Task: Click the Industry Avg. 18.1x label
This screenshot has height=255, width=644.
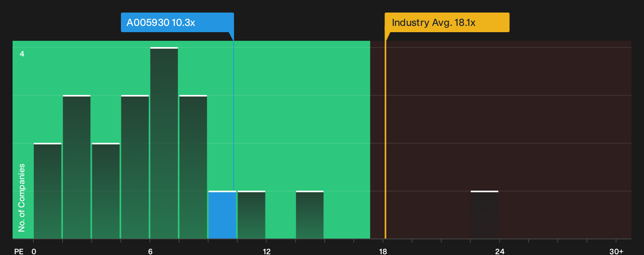Action: [447, 22]
